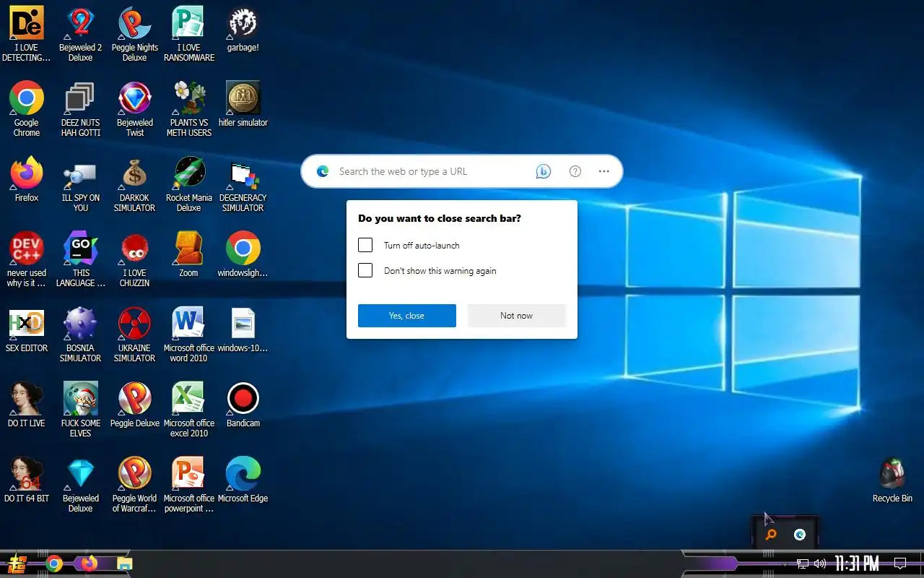This screenshot has height=578, width=924.
Task: Click the Edge logo in the search bar
Action: click(x=323, y=171)
